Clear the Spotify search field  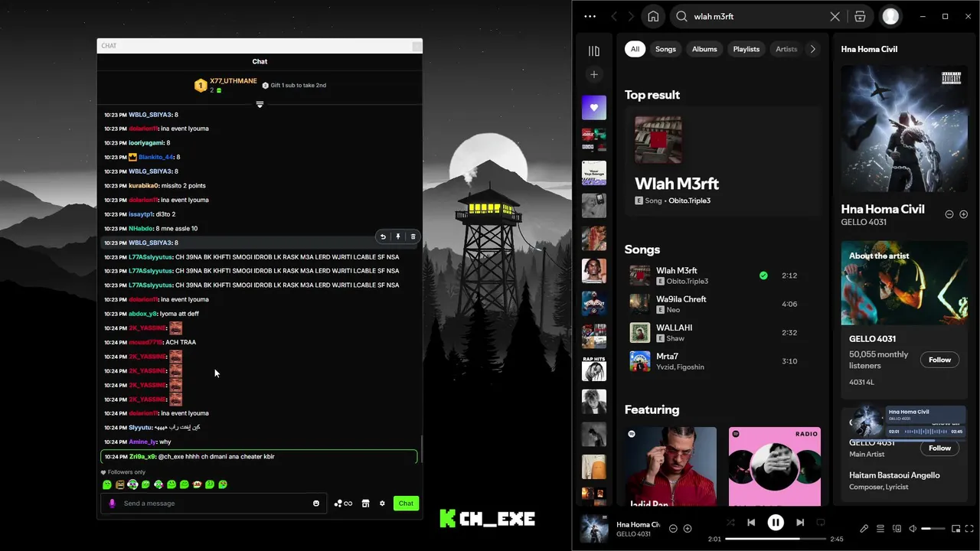tap(835, 16)
